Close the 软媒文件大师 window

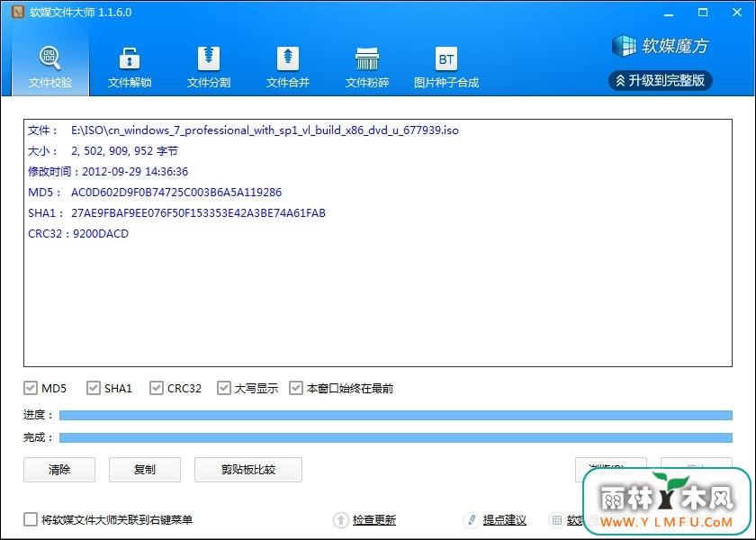click(737, 13)
